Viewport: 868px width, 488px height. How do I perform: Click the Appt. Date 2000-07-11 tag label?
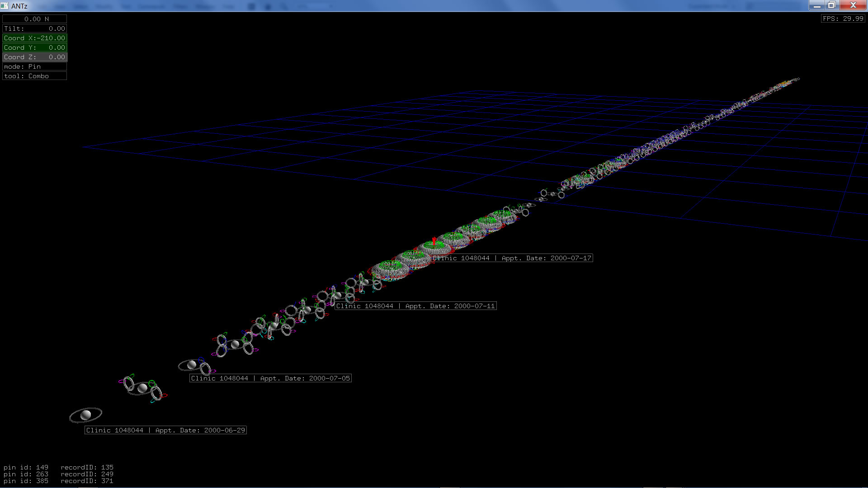tap(416, 306)
